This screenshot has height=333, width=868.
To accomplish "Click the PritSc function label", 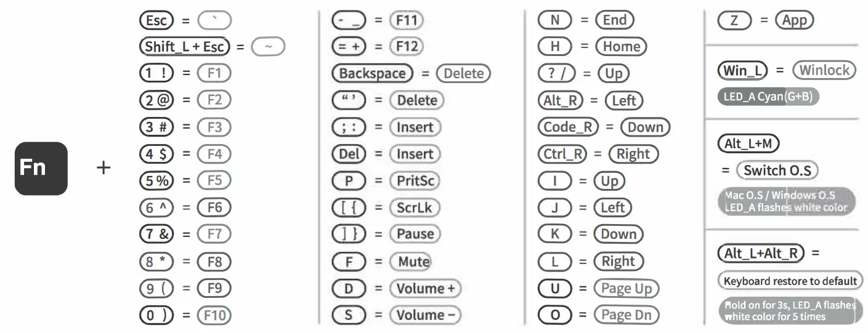I will click(415, 181).
